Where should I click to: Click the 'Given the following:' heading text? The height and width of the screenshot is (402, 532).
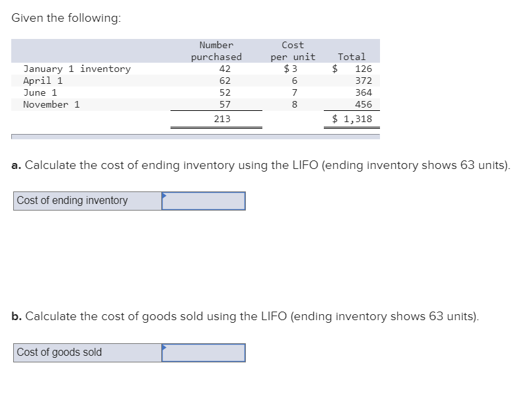pos(66,18)
